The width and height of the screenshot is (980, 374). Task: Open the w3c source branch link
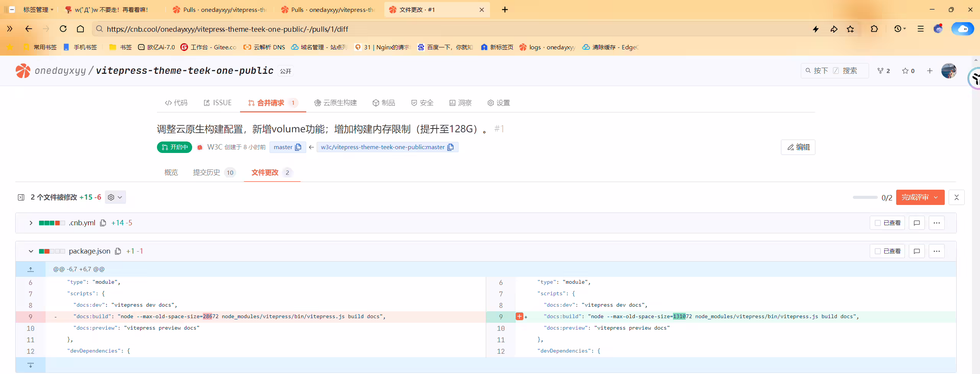click(x=382, y=147)
